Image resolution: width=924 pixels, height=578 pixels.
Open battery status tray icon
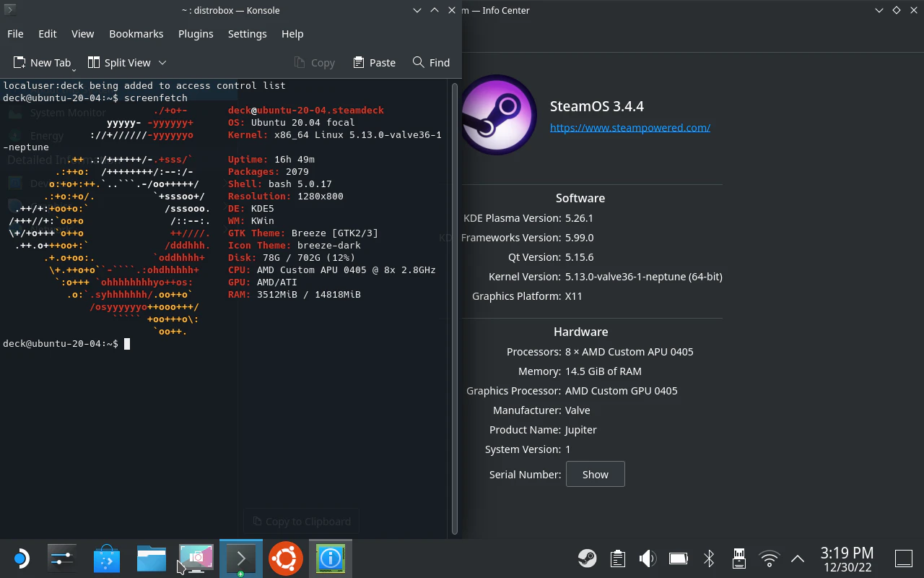678,558
